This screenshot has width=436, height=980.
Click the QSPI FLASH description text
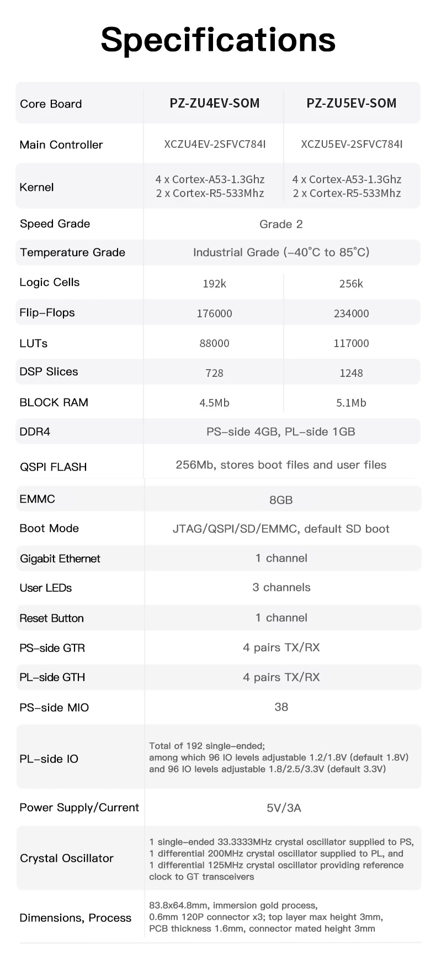pyautogui.click(x=281, y=465)
